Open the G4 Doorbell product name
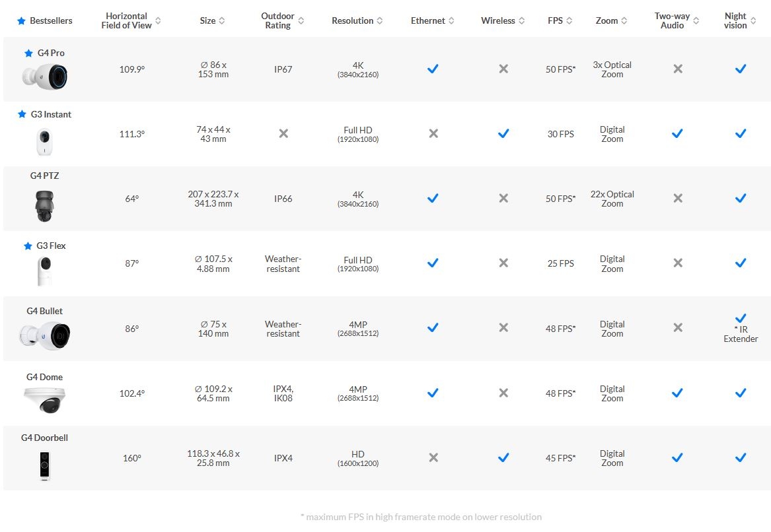The image size is (771, 532). click(45, 438)
